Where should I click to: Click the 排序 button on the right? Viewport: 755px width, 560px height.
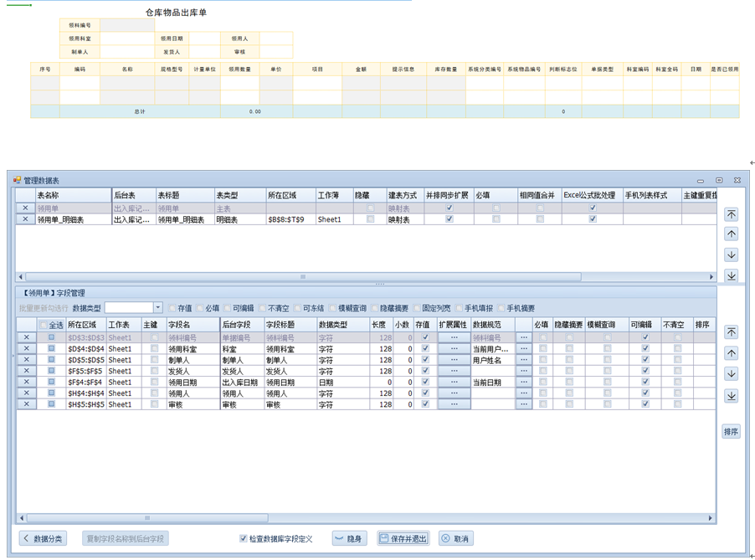731,432
